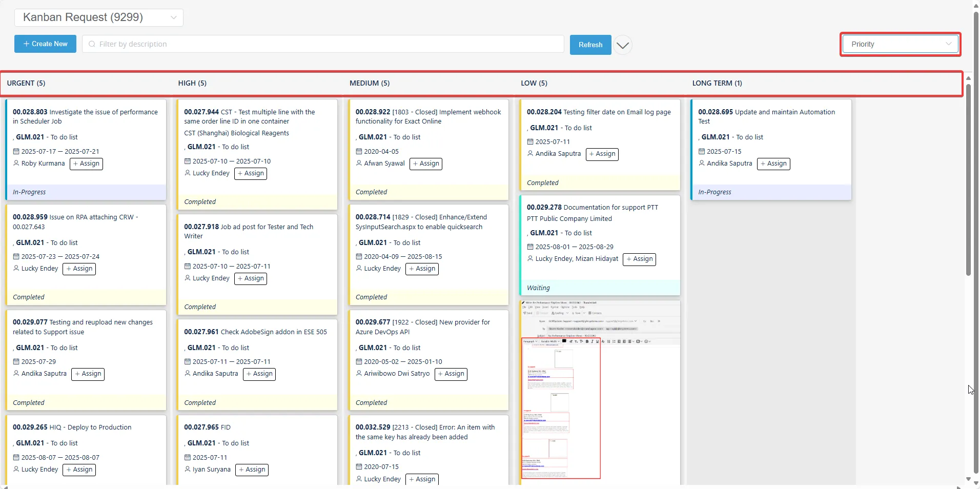The image size is (980, 489).
Task: Expand the chevron button next to Refresh
Action: coord(622,45)
